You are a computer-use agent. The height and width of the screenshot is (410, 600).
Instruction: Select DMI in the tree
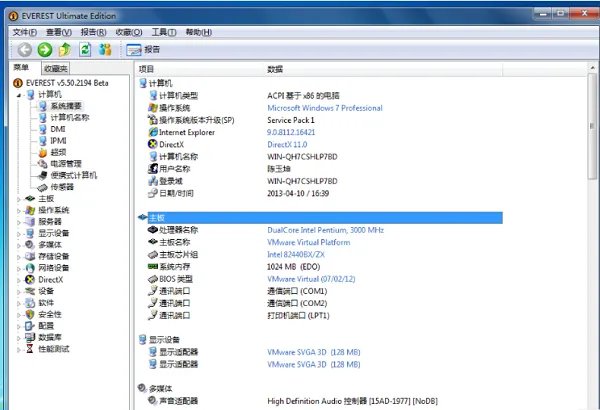point(58,129)
